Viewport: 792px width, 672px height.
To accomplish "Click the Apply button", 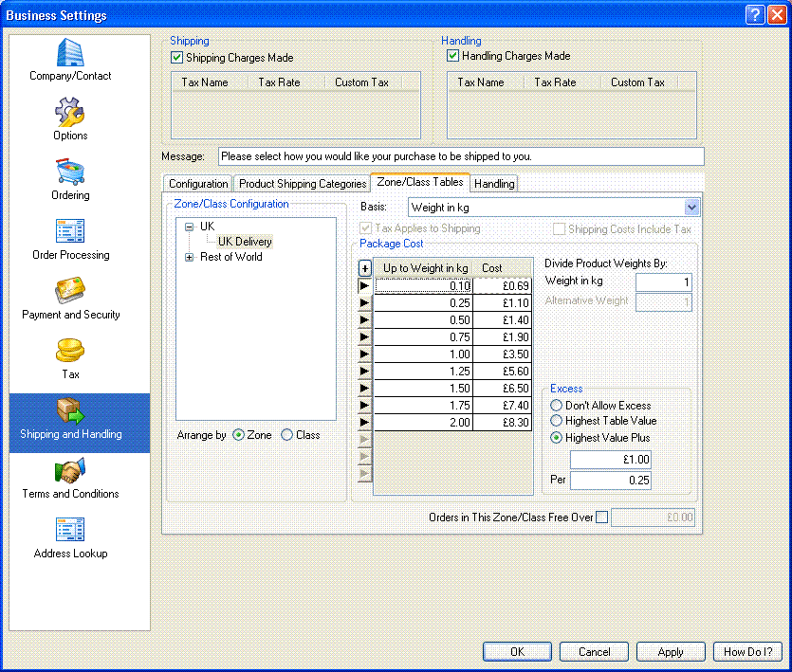I will click(671, 652).
